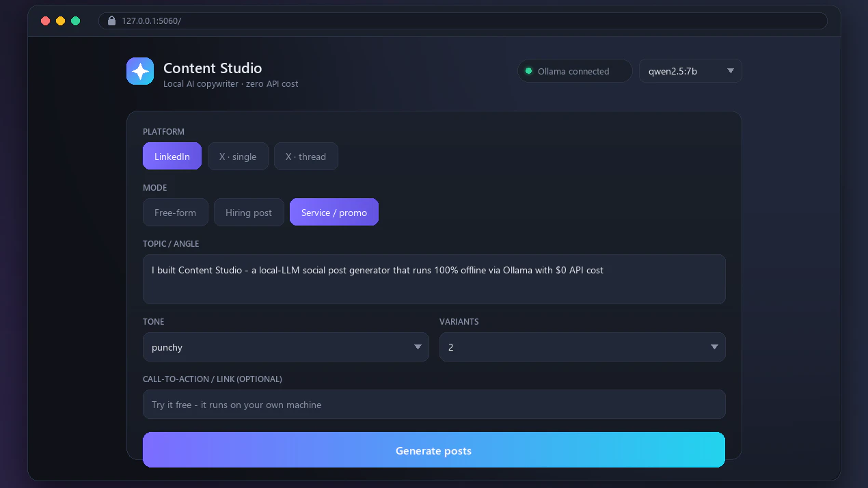The height and width of the screenshot is (488, 868).
Task: Click the MODE section label
Action: pos(154,187)
